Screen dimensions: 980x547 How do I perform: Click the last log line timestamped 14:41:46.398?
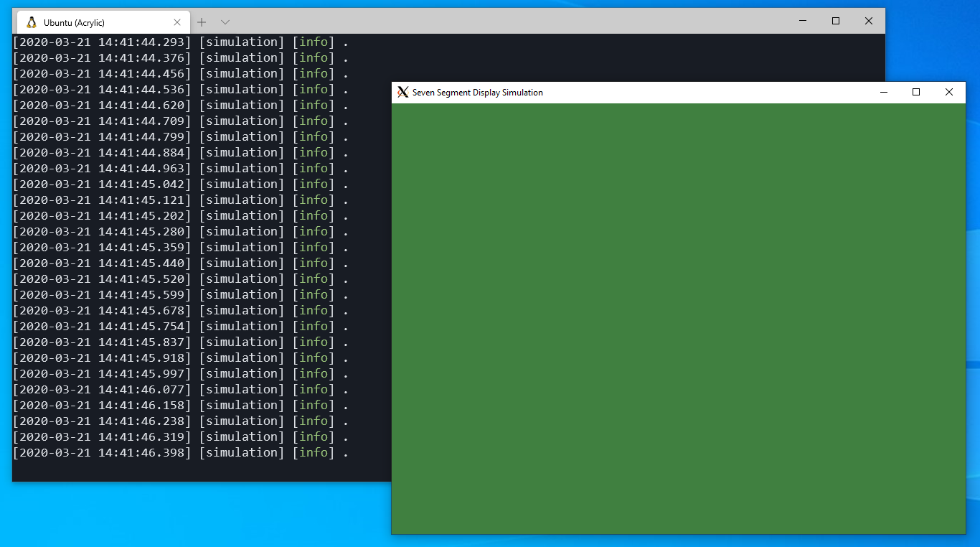coord(182,452)
